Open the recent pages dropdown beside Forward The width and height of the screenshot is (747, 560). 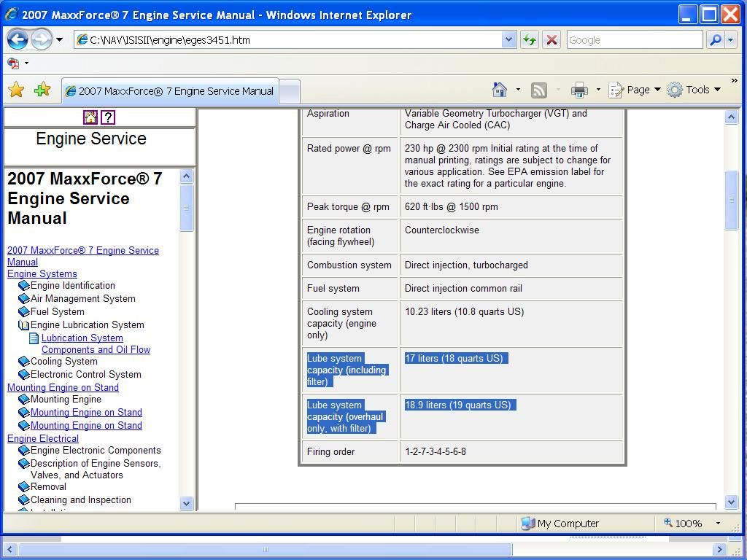(x=59, y=40)
